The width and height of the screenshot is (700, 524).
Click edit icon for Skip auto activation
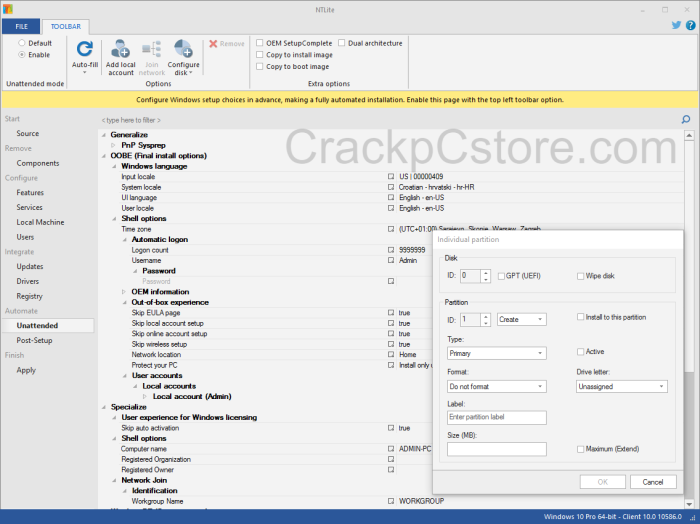pos(391,428)
